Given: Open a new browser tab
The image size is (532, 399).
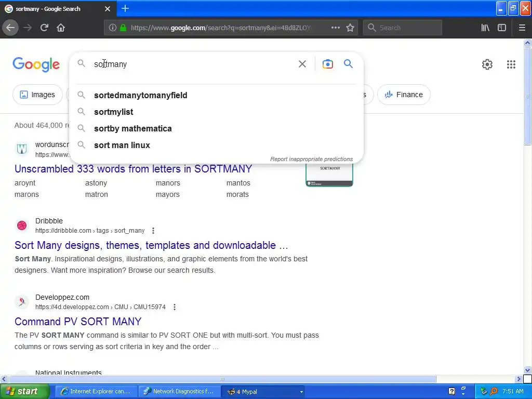Looking at the screenshot, I should click(x=125, y=8).
